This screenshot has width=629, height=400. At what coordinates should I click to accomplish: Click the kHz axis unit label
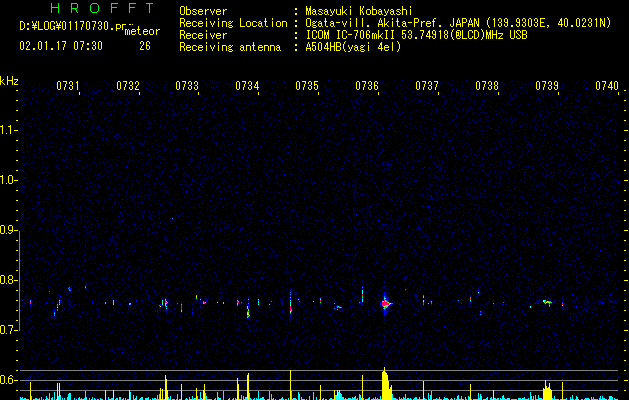pos(9,81)
